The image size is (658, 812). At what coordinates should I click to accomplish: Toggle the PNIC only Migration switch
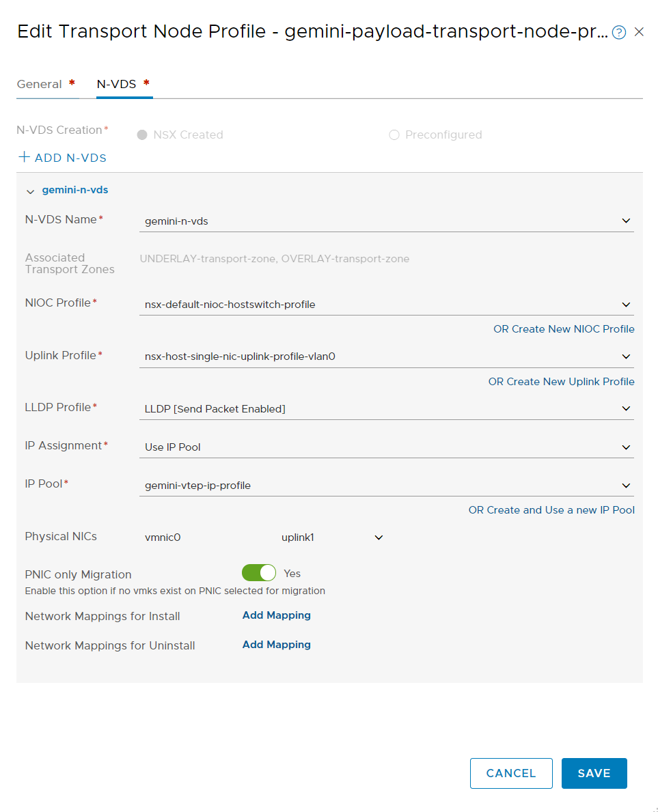coord(259,574)
